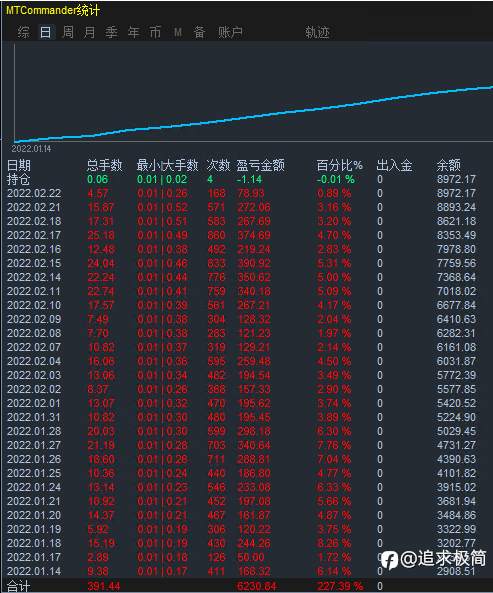
Task: Select the 2022.01.24 date row
Action: (x=34, y=487)
